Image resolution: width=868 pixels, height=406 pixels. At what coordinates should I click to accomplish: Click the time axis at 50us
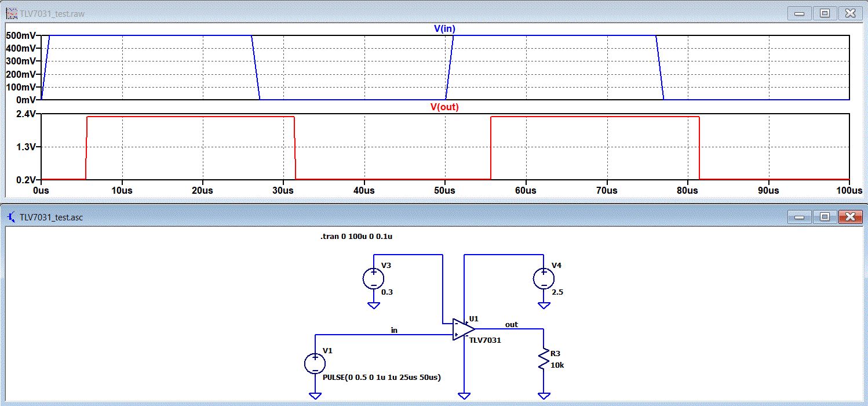[x=445, y=191]
